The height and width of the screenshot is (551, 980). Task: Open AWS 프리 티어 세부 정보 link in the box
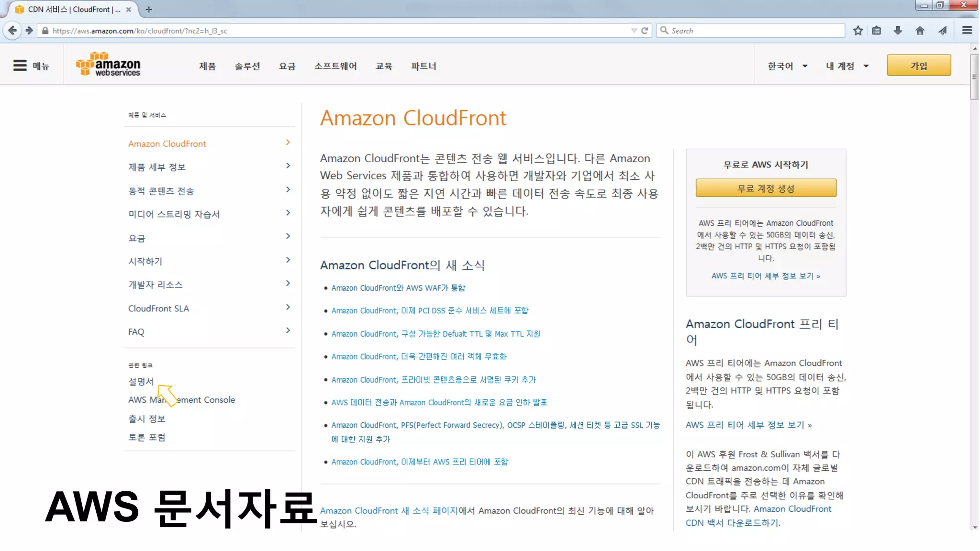coord(766,276)
